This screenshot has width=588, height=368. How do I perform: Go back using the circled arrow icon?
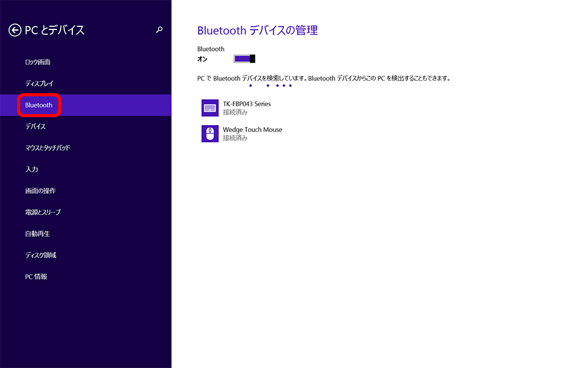click(15, 30)
